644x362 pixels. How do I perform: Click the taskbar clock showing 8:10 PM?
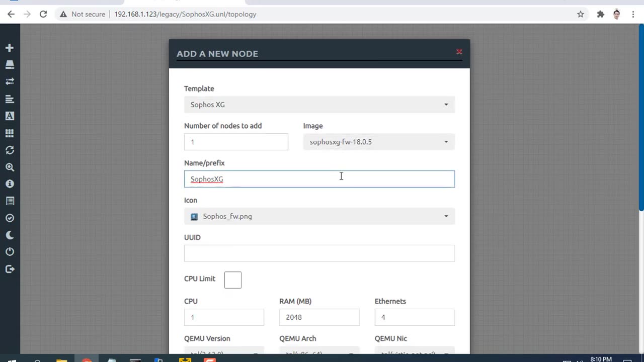[x=601, y=359]
